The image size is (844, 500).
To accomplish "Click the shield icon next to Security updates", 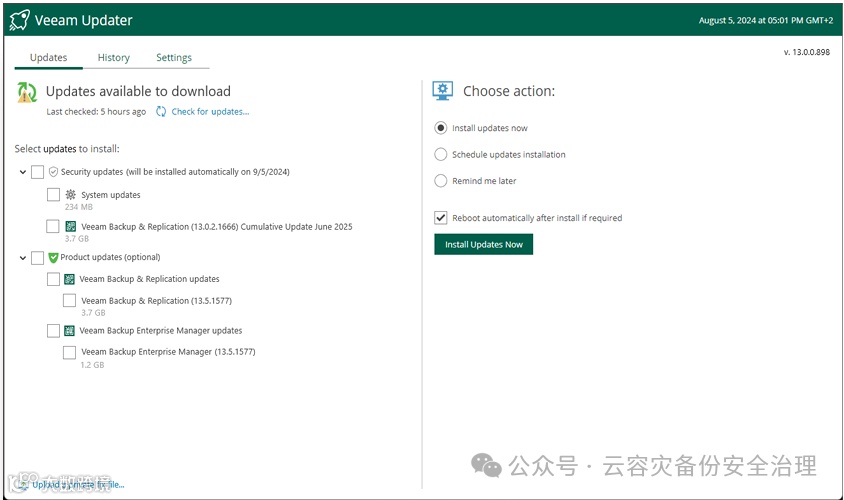I will (x=53, y=172).
